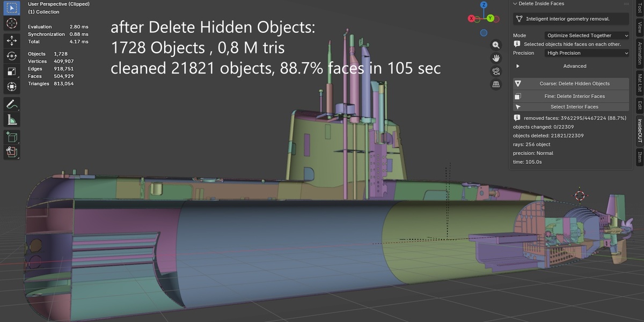644x322 pixels.
Task: Select the Transform tool
Action: [x=11, y=87]
